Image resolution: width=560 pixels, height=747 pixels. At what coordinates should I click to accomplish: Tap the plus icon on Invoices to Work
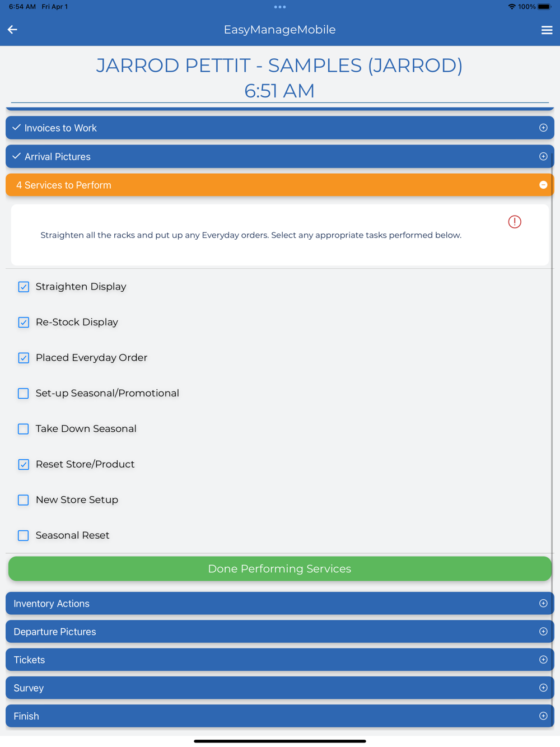[x=543, y=128]
